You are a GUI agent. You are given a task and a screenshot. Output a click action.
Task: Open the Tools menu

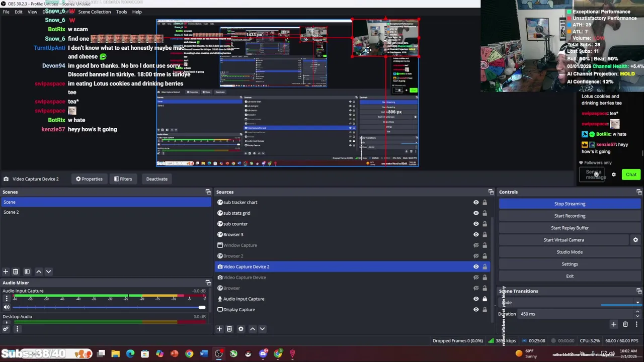pyautogui.click(x=121, y=12)
